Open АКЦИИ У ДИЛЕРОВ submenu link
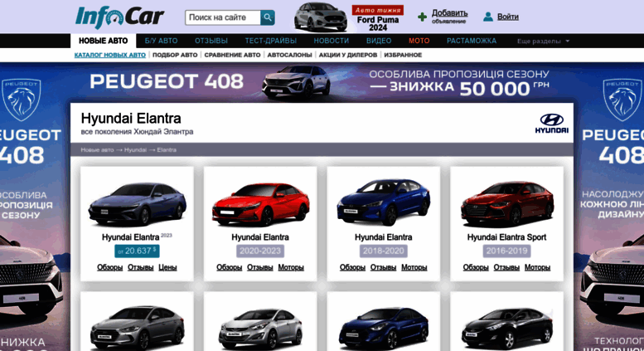This screenshot has height=351, width=644. [x=348, y=55]
